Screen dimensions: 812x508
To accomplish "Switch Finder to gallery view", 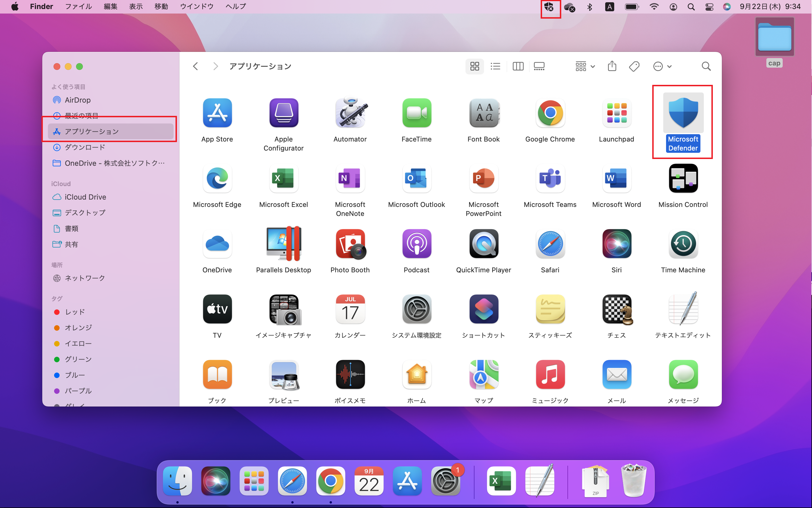I will 539,66.
